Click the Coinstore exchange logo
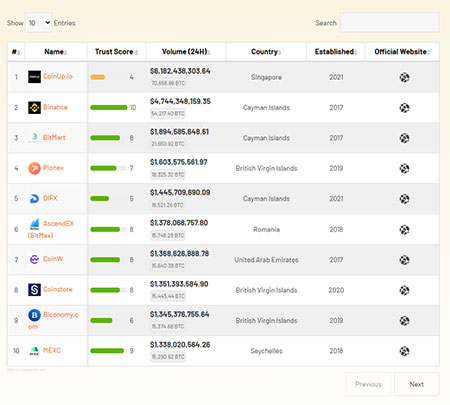 34,290
